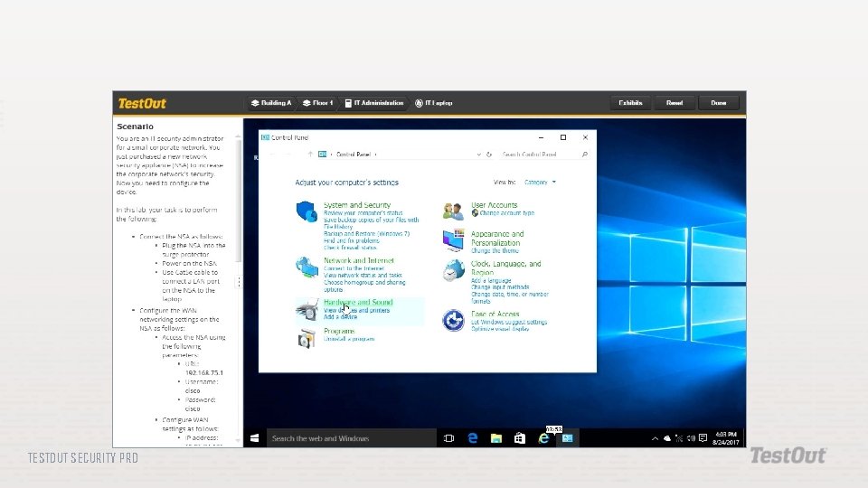This screenshot has height=488, width=868.
Task: Click Add a language link
Action: 491,280
